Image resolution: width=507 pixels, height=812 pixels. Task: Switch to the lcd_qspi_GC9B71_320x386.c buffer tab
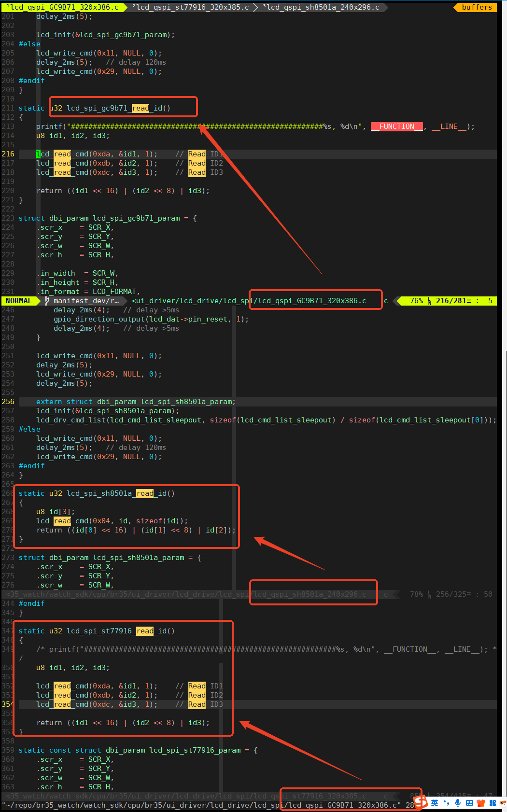[63, 7]
